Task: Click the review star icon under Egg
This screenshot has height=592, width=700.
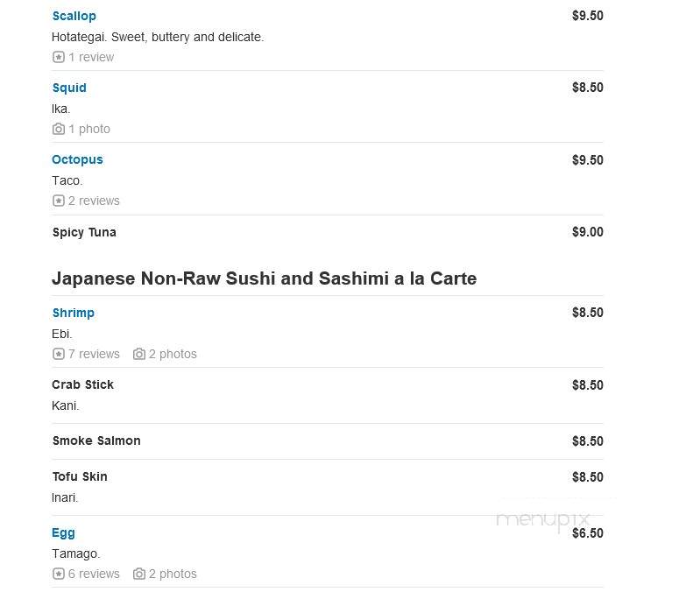Action: (59, 574)
